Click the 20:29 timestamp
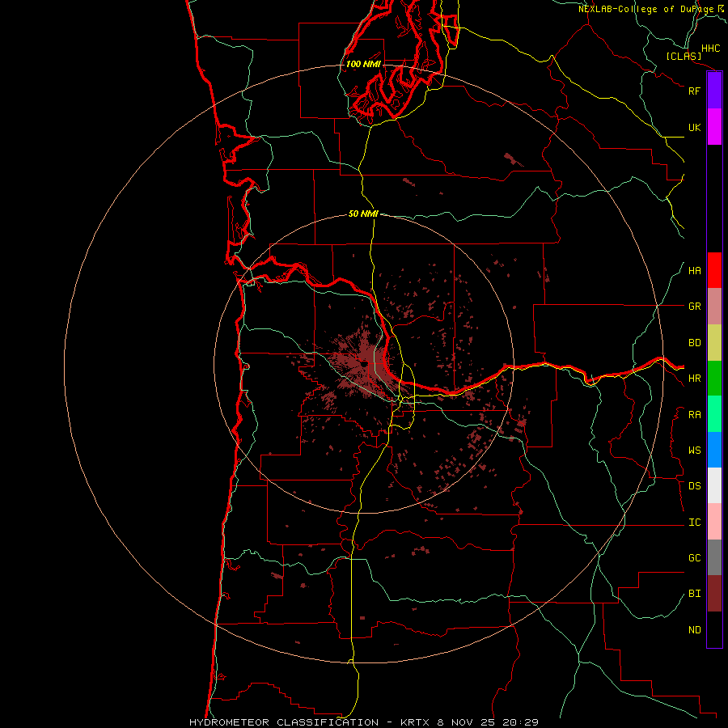Screen dimensions: 728x728 click(x=520, y=722)
